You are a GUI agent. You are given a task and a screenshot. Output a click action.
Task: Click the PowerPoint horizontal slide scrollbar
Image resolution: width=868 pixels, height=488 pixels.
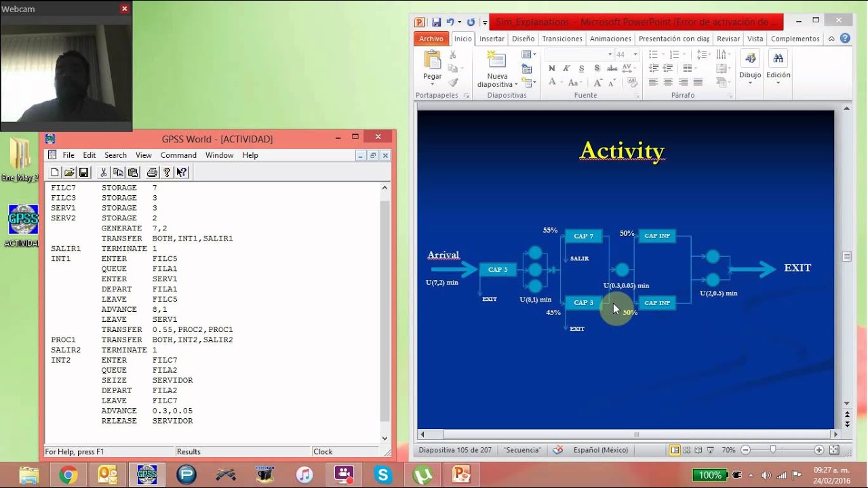tap(636, 434)
